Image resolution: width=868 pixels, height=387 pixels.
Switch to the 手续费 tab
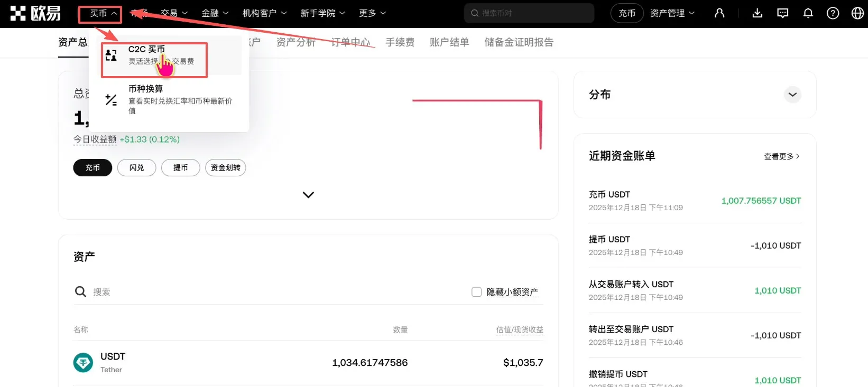pos(400,42)
